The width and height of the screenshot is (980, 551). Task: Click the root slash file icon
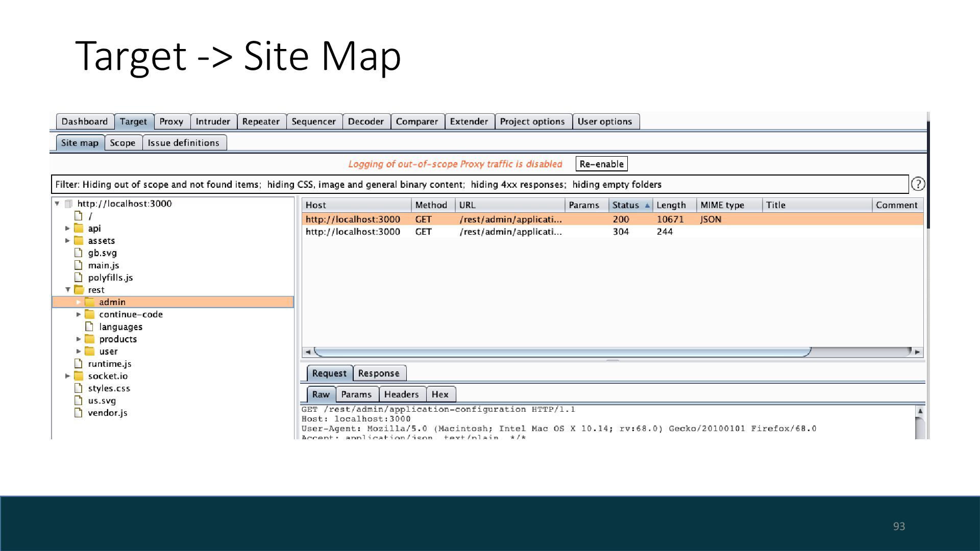[x=79, y=216]
